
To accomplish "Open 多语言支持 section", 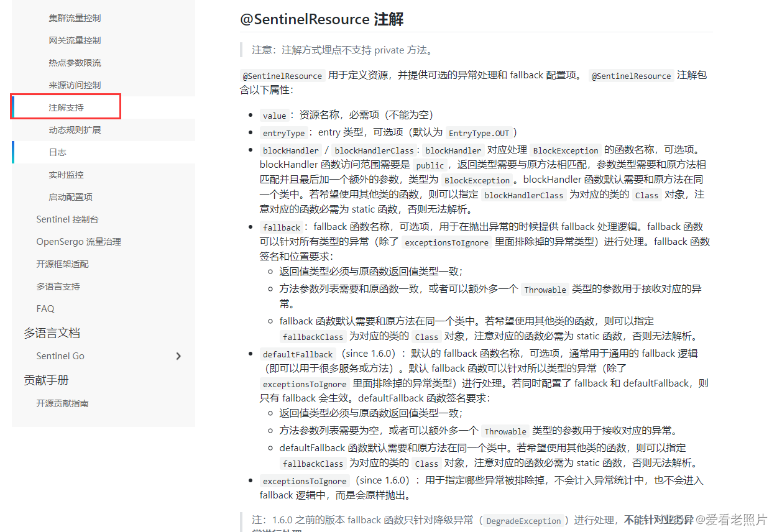I will click(58, 287).
